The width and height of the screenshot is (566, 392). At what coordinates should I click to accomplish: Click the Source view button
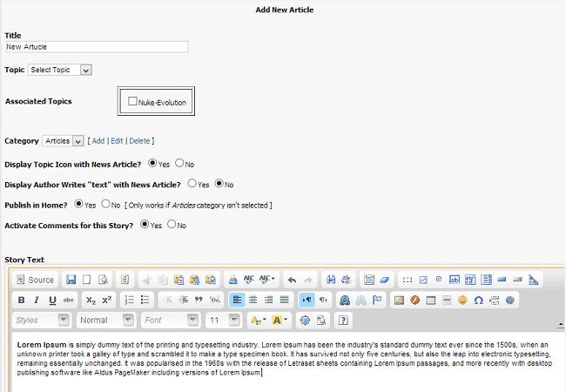[35, 280]
